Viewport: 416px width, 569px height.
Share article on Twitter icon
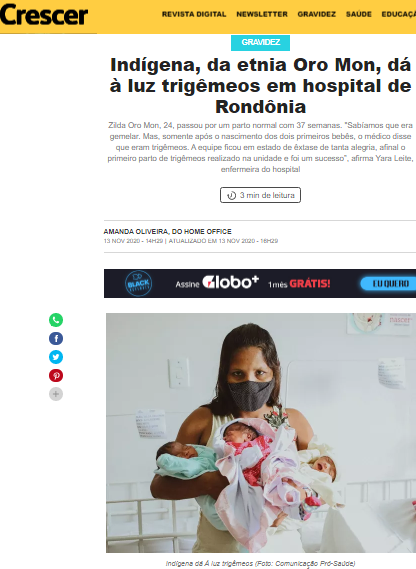pyautogui.click(x=56, y=357)
